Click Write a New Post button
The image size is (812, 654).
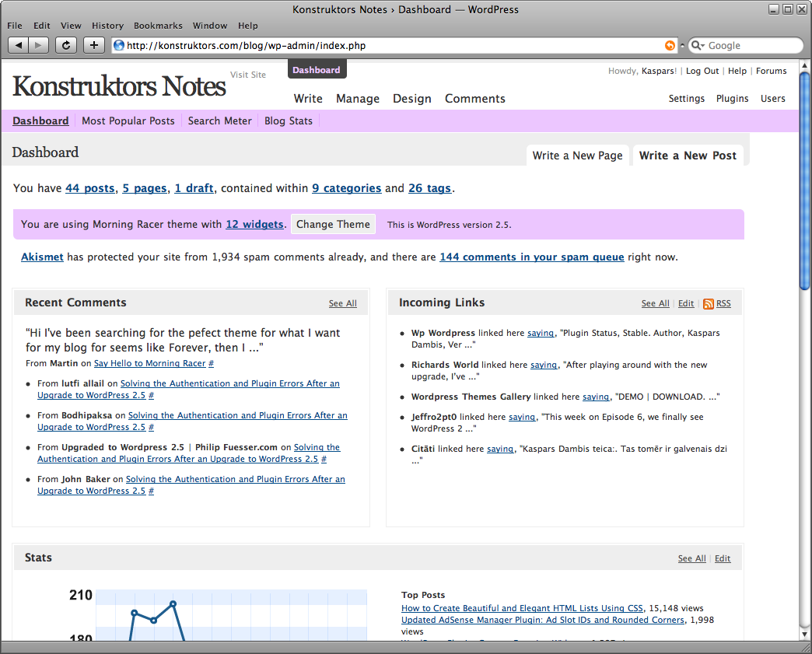tap(688, 156)
